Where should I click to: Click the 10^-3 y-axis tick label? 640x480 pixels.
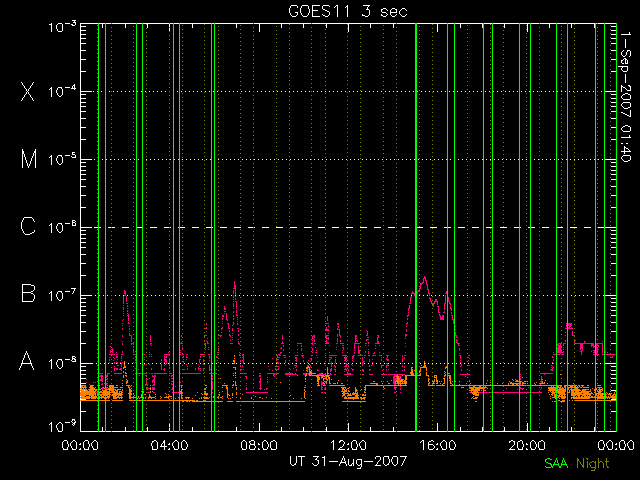coord(62,27)
